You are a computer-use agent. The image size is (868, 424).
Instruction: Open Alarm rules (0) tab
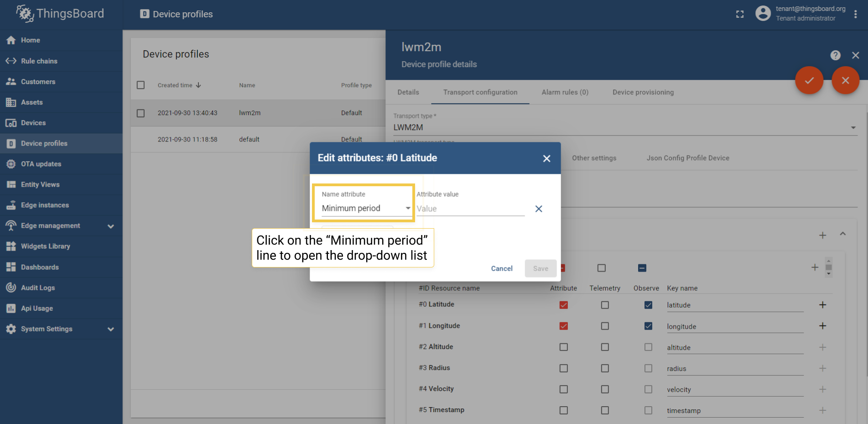[x=565, y=92]
